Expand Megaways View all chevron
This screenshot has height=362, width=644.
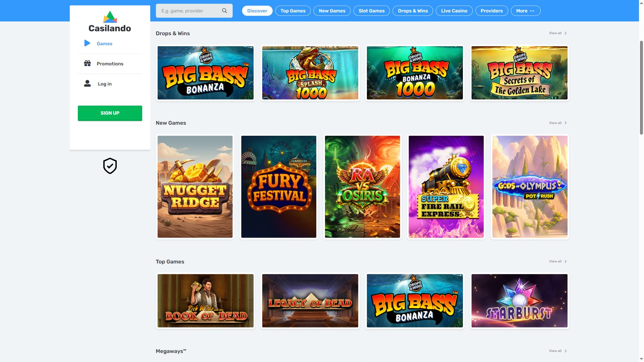pyautogui.click(x=566, y=351)
